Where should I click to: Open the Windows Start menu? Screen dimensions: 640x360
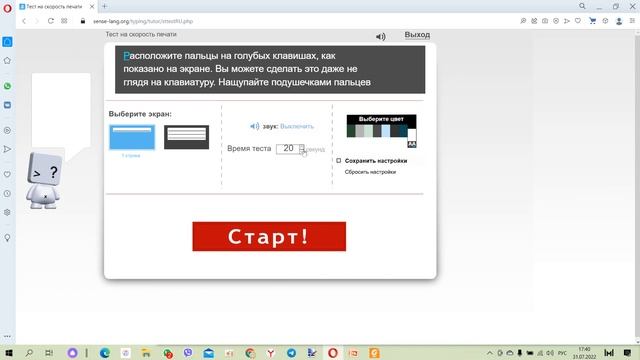pos(9,353)
